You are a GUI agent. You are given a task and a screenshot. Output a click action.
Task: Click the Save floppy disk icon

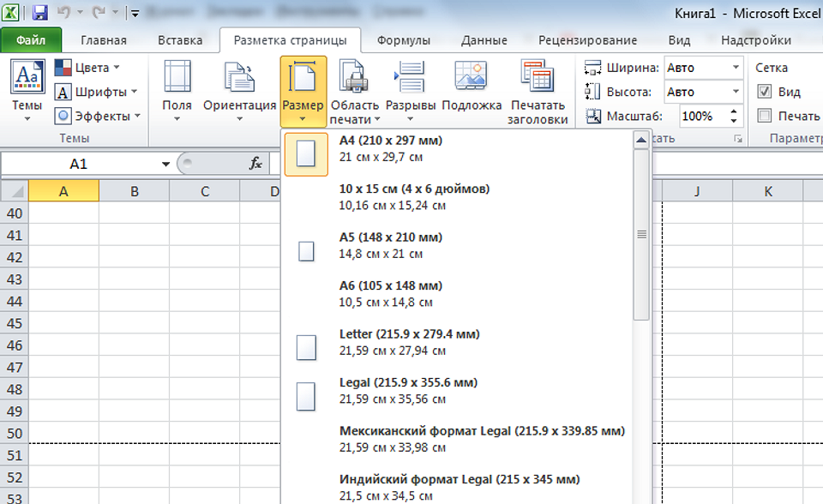39,13
